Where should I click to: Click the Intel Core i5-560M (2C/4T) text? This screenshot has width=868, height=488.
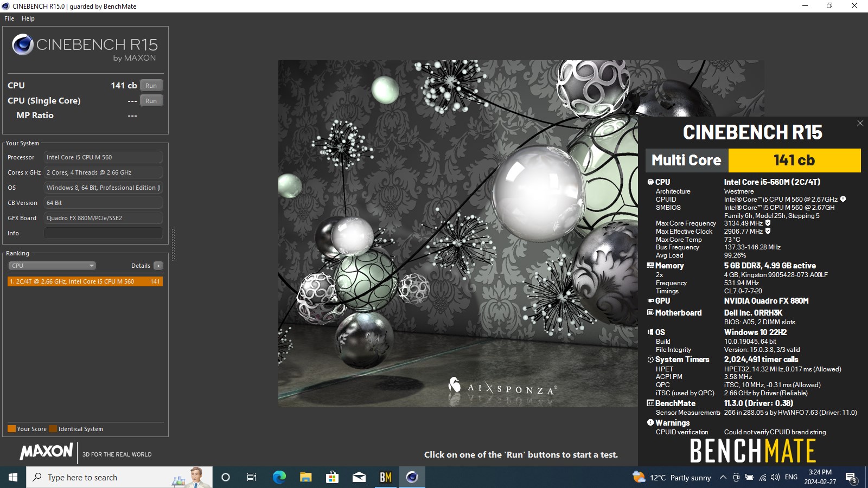pyautogui.click(x=772, y=182)
